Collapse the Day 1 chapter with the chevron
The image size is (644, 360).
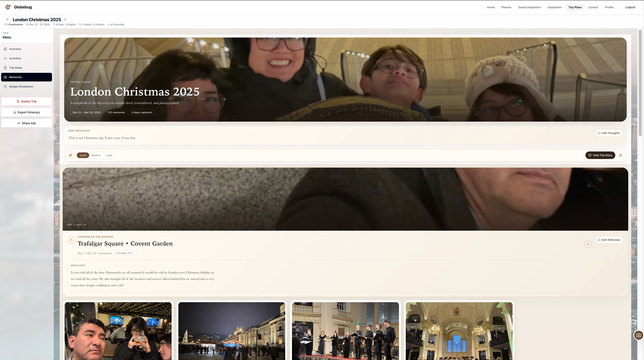pyautogui.click(x=588, y=244)
